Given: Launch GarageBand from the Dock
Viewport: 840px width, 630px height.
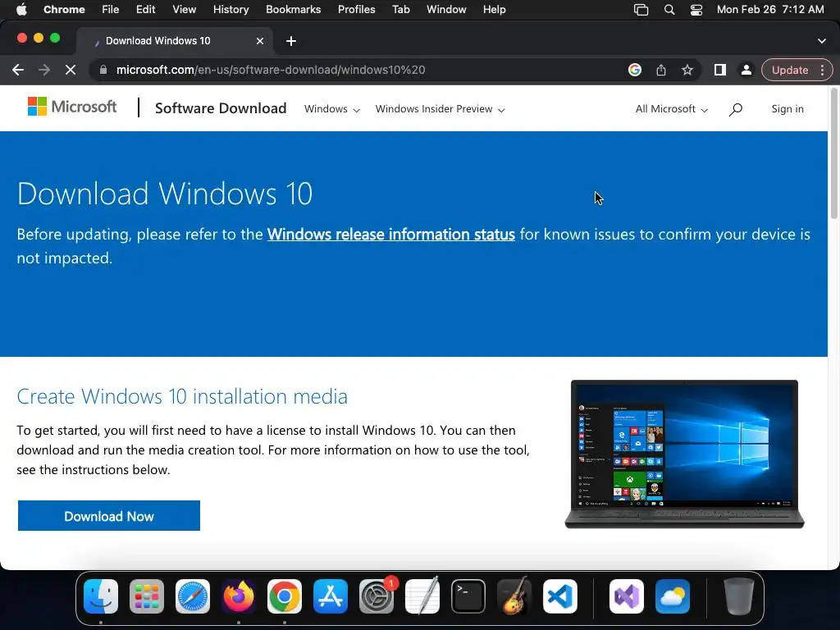Looking at the screenshot, I should pyautogui.click(x=514, y=596).
